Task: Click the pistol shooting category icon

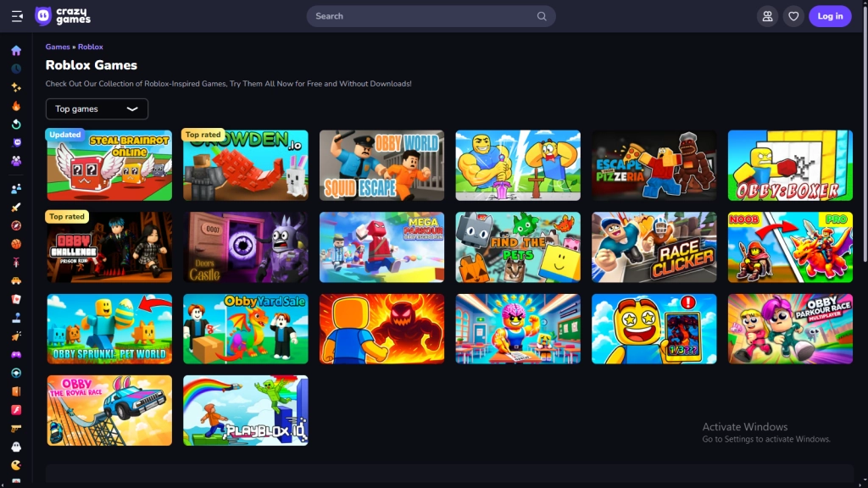Action: pyautogui.click(x=16, y=429)
